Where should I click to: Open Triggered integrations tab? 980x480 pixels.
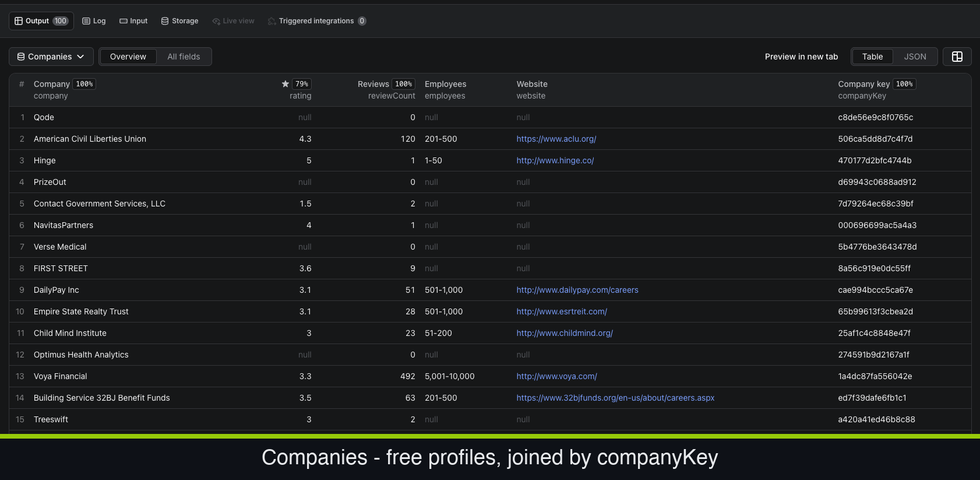point(316,21)
